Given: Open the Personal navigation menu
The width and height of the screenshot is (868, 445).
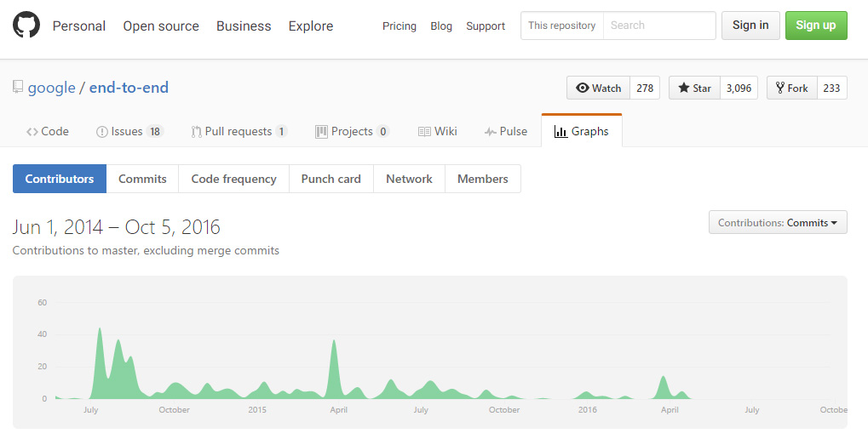Looking at the screenshot, I should [x=79, y=26].
